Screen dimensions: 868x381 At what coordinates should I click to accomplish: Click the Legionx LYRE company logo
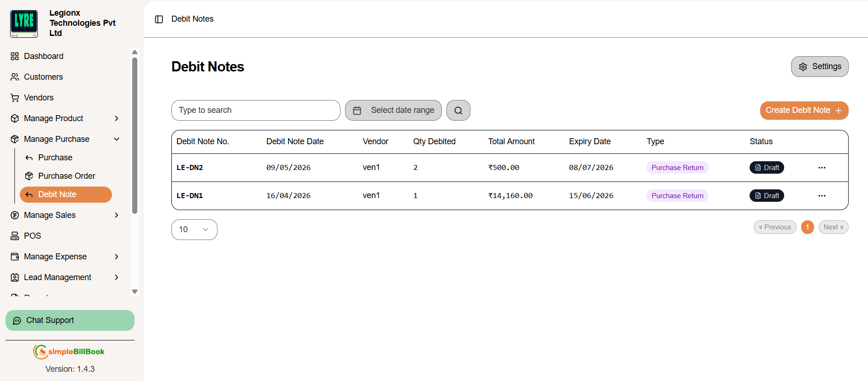click(x=24, y=23)
